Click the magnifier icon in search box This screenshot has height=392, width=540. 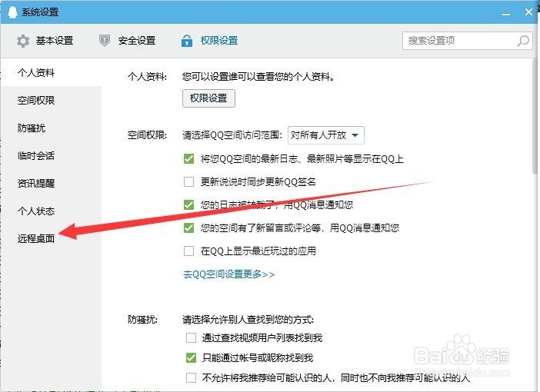coord(523,41)
